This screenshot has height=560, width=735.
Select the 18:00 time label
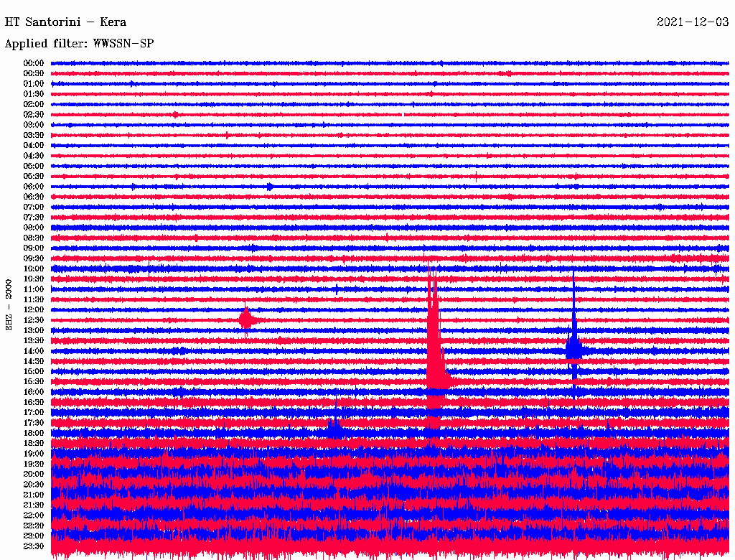pyautogui.click(x=34, y=434)
